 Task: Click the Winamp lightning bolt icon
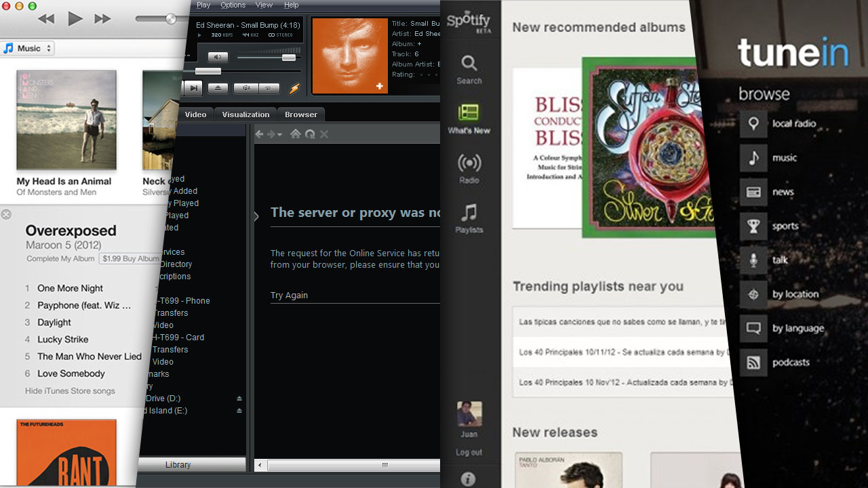click(294, 89)
